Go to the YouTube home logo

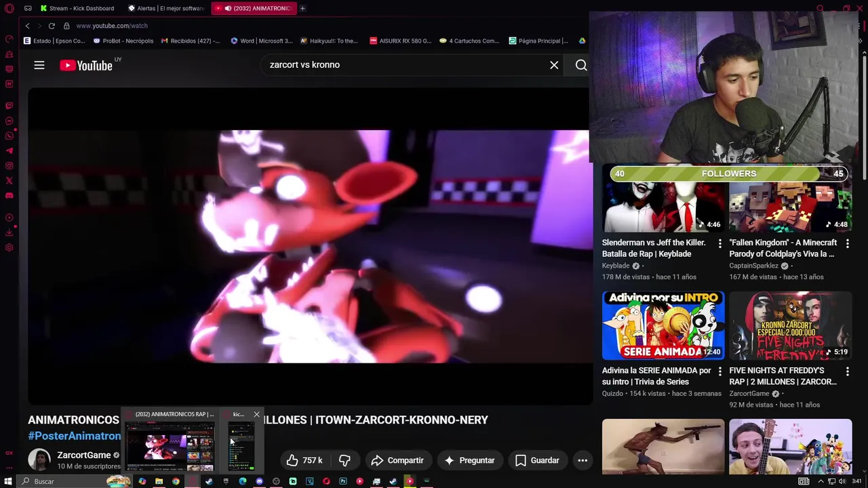[86, 65]
